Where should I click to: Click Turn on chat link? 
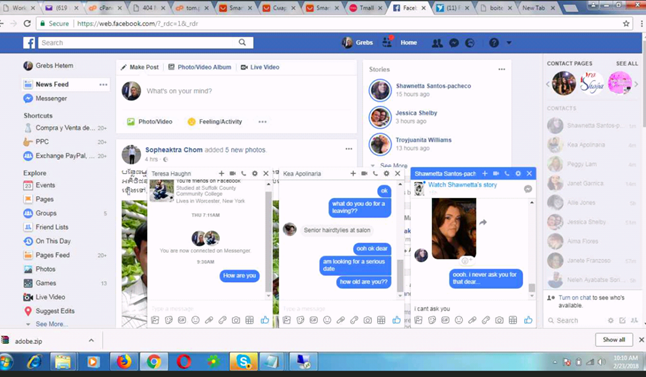[x=575, y=297]
